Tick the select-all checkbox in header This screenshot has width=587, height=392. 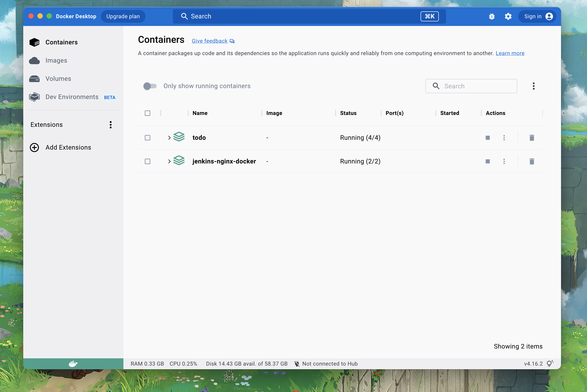tap(148, 113)
